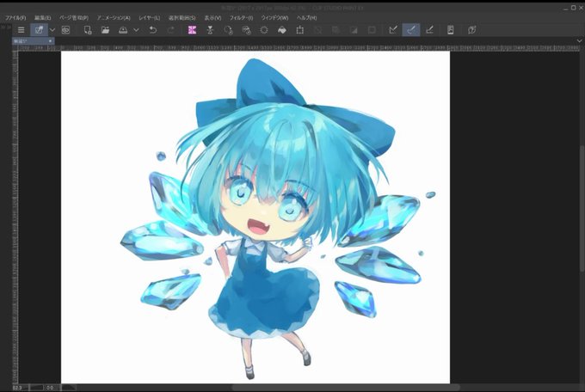Open the アニメーション(A) menu
Image resolution: width=585 pixels, height=392 pixels.
click(x=114, y=17)
